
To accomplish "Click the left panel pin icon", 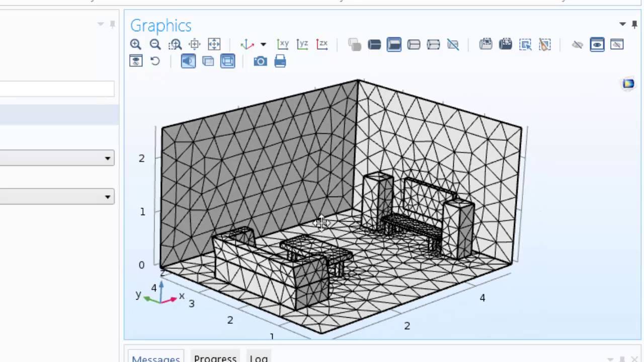I will 112,24.
